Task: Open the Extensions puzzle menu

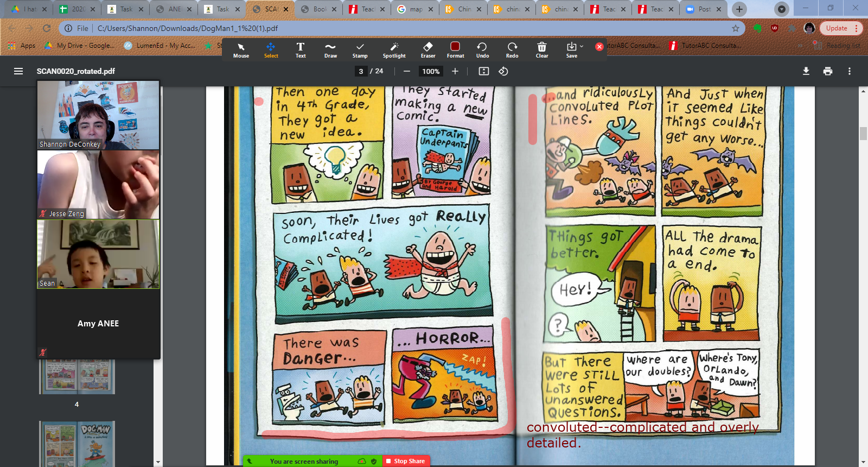Action: 792,28
